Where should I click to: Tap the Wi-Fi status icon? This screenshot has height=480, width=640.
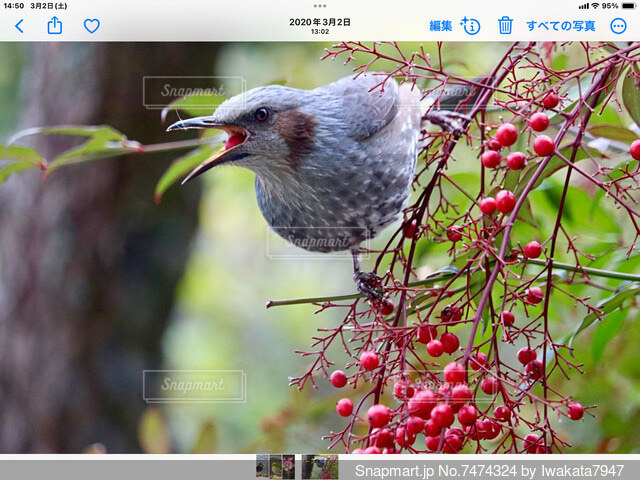coord(595,6)
